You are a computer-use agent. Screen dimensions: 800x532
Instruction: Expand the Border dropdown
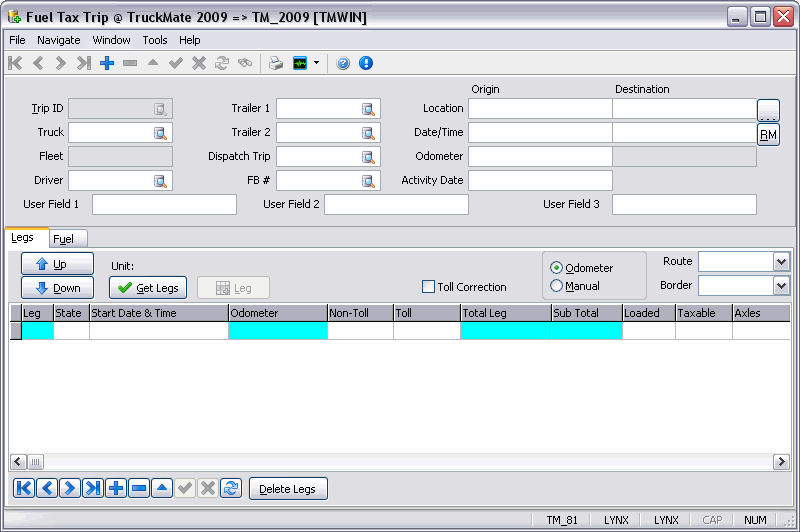tap(781, 286)
